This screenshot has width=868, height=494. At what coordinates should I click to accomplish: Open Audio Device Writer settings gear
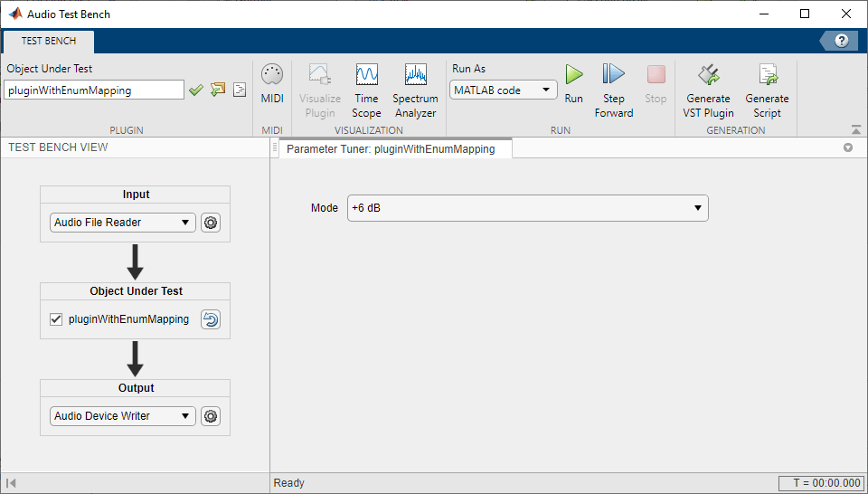211,416
